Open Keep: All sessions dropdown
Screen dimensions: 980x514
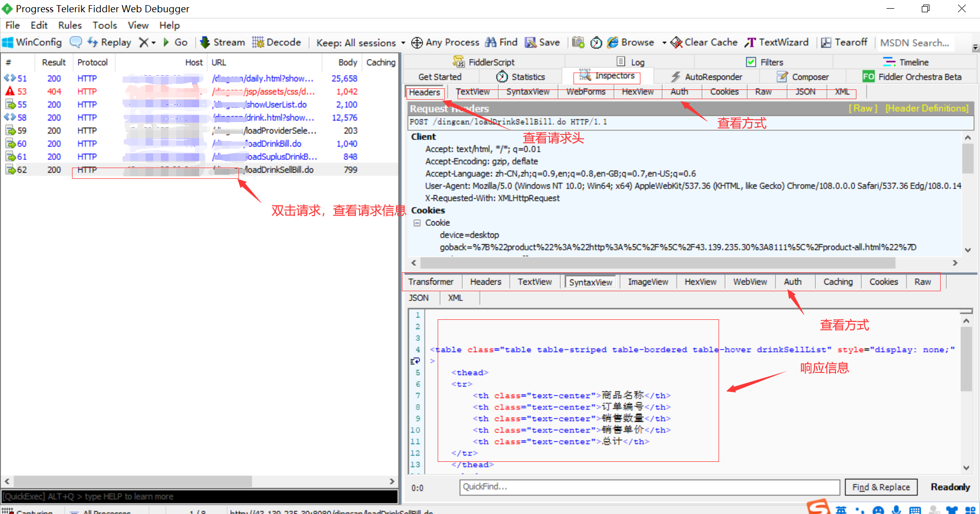(x=361, y=43)
